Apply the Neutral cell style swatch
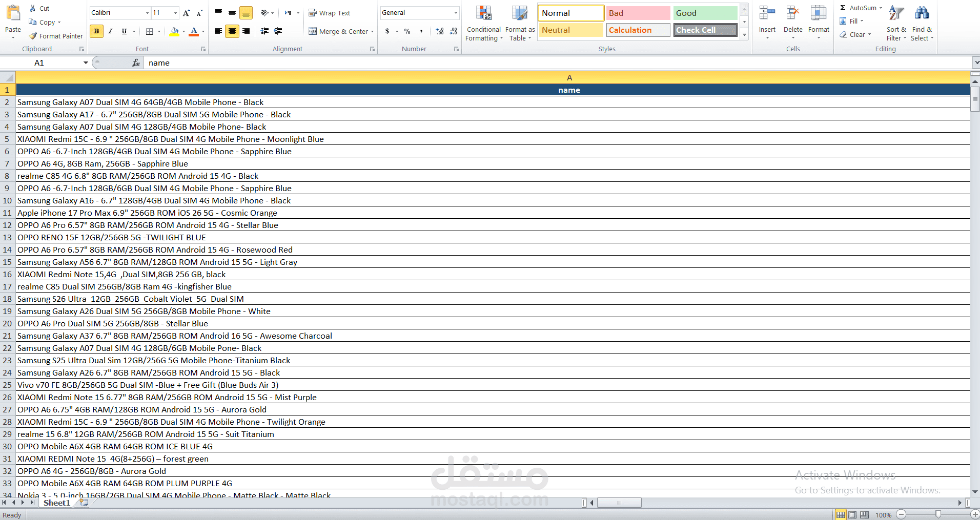 571,30
